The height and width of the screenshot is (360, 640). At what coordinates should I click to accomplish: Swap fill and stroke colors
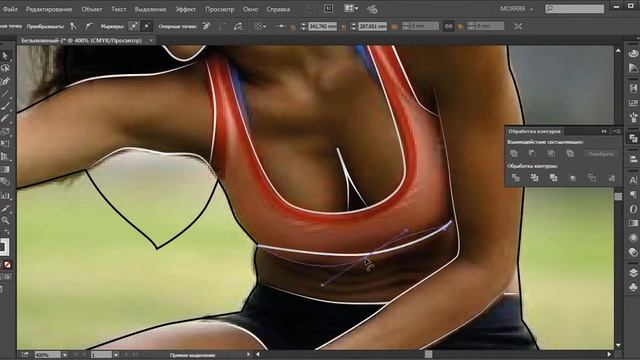point(7,231)
